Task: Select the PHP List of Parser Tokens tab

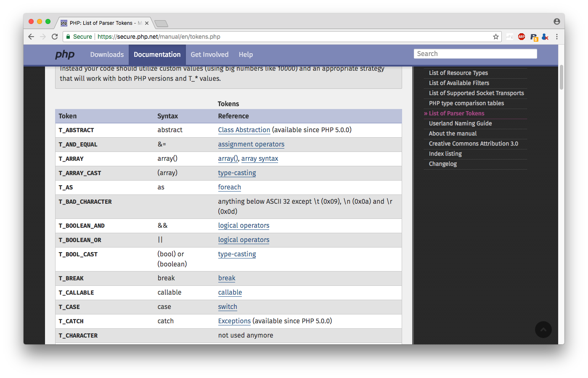Action: pyautogui.click(x=104, y=23)
